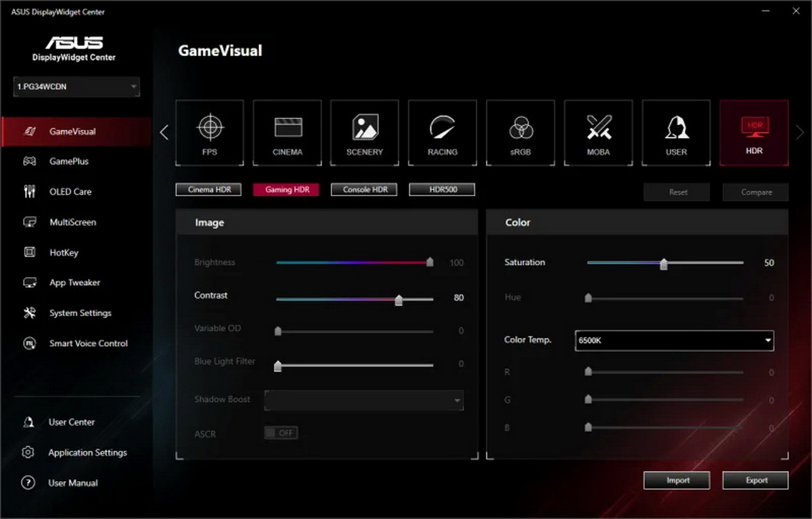Open HotKey section label

pos(64,252)
